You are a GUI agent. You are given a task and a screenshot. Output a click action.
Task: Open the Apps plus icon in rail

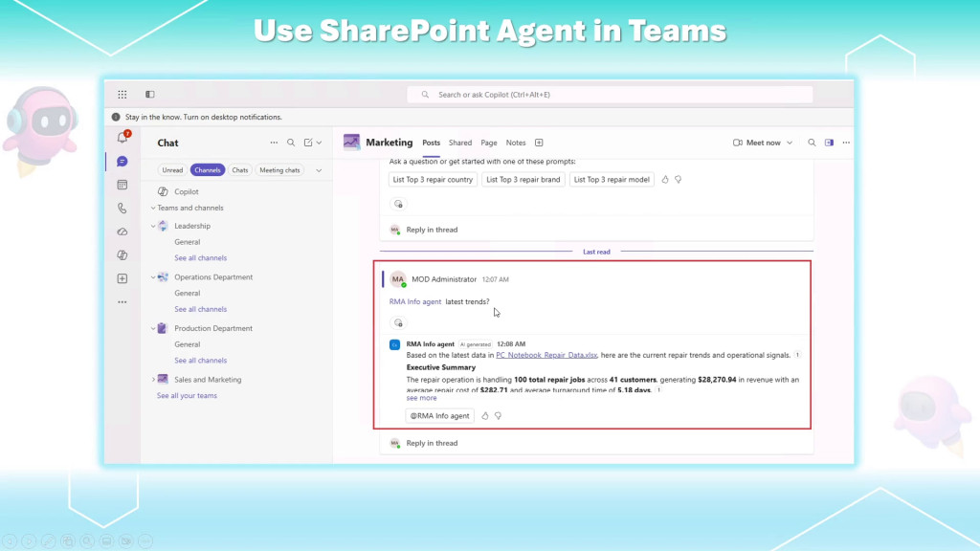tap(122, 278)
